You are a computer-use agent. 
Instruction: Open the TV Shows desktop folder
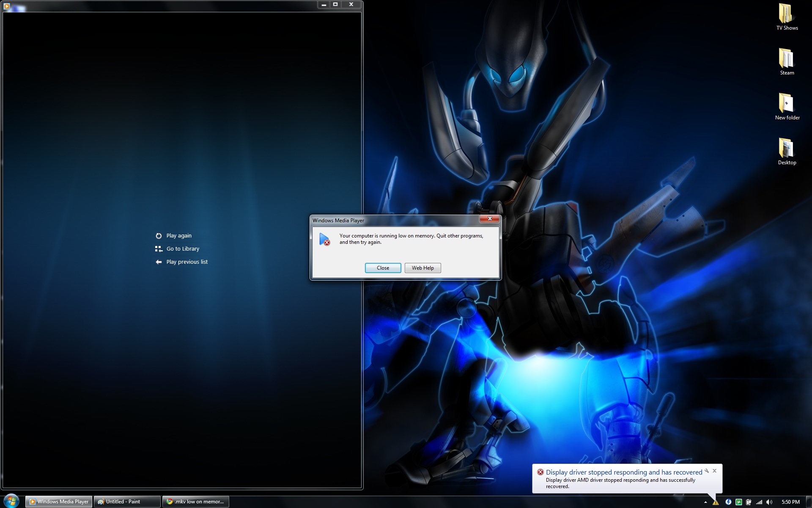[787, 17]
